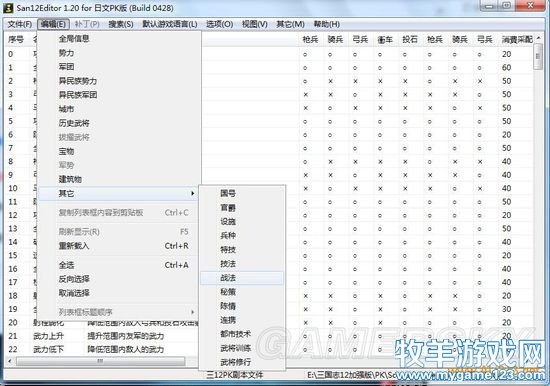Select row number 0 in the list

pos(11,54)
